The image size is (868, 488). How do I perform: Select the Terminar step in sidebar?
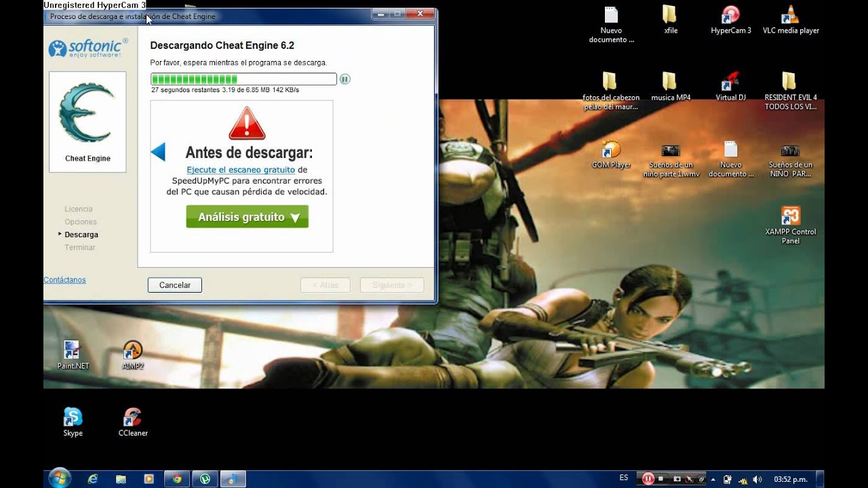point(80,248)
